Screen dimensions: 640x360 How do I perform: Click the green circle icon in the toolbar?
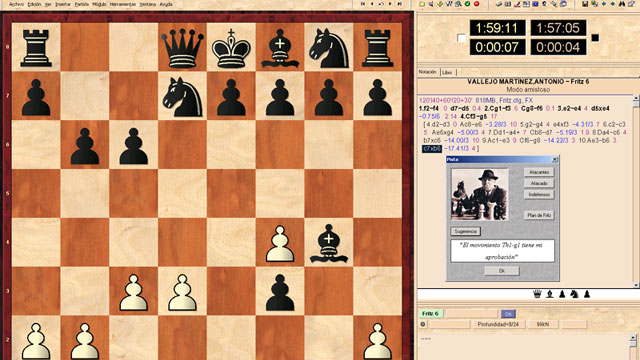pos(467,4)
